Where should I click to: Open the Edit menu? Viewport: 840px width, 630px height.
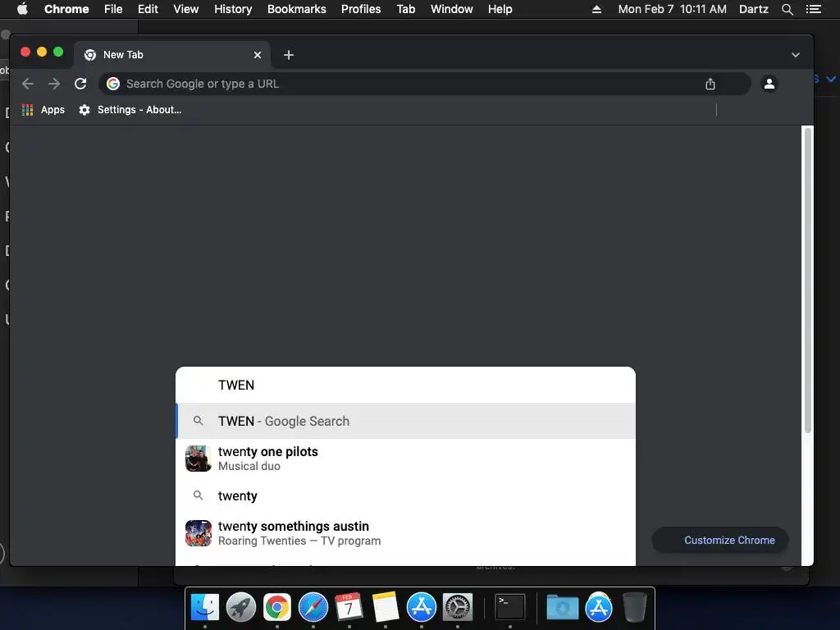tap(148, 9)
